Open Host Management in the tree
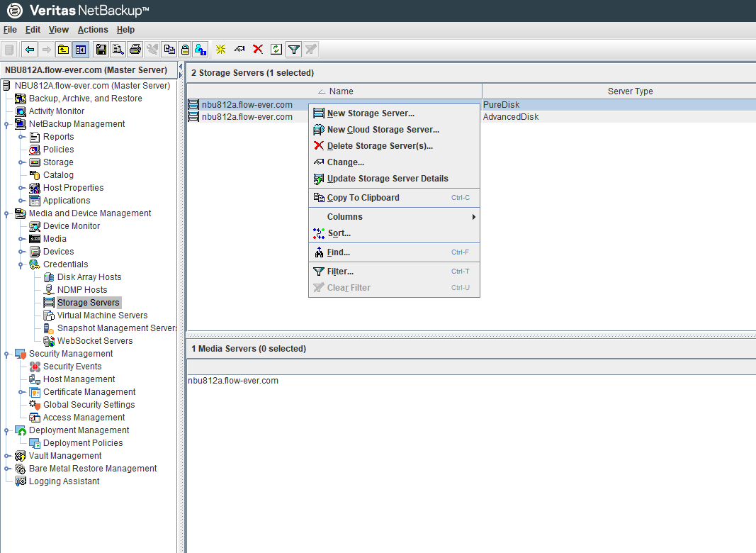The height and width of the screenshot is (553, 756). tap(79, 380)
